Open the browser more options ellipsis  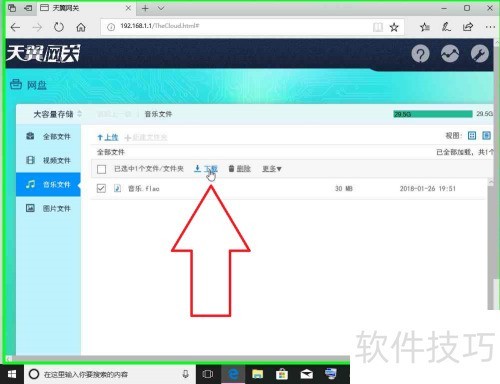(490, 27)
